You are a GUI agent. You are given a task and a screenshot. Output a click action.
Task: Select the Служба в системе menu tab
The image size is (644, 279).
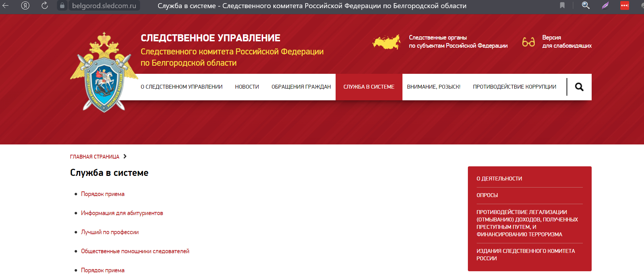coord(369,87)
